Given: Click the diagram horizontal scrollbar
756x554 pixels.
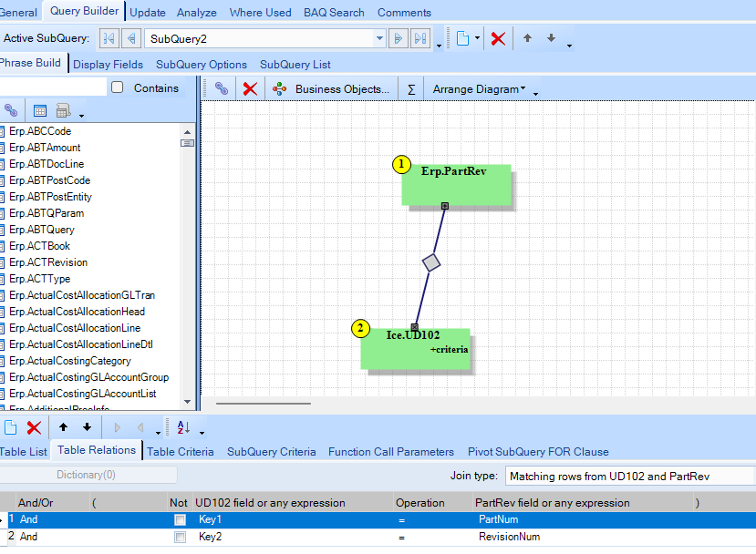Looking at the screenshot, I should 264,403.
